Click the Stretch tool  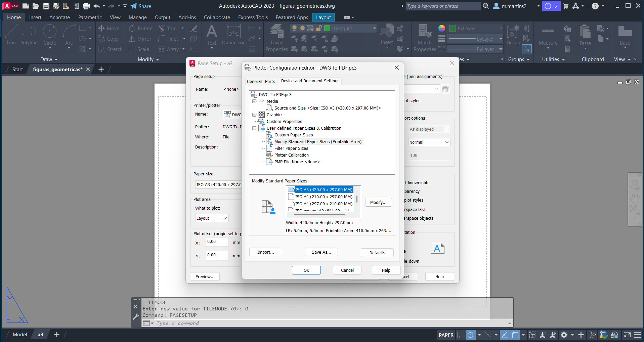pos(110,49)
